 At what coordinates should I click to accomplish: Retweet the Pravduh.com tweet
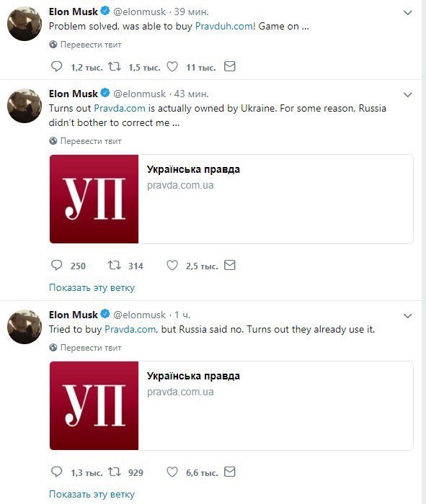(x=114, y=66)
